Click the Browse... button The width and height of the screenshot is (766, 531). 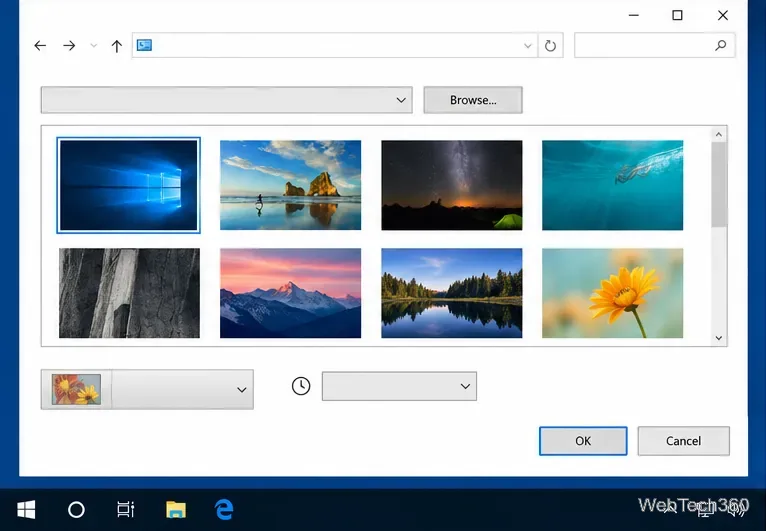pos(473,100)
